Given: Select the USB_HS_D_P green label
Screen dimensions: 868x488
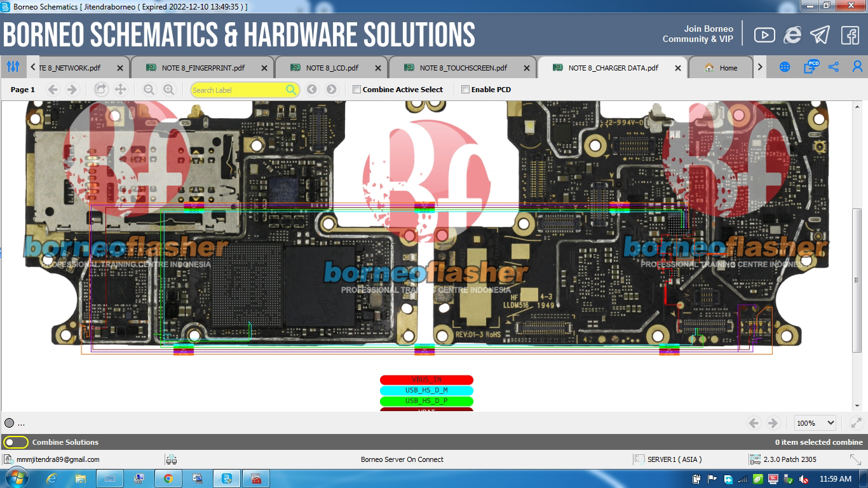Looking at the screenshot, I should point(426,401).
